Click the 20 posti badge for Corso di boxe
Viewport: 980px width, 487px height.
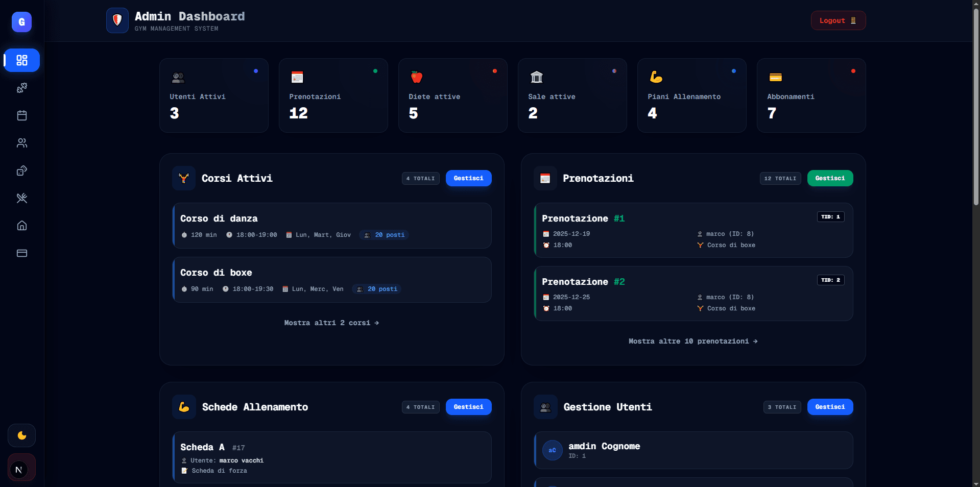click(x=377, y=289)
